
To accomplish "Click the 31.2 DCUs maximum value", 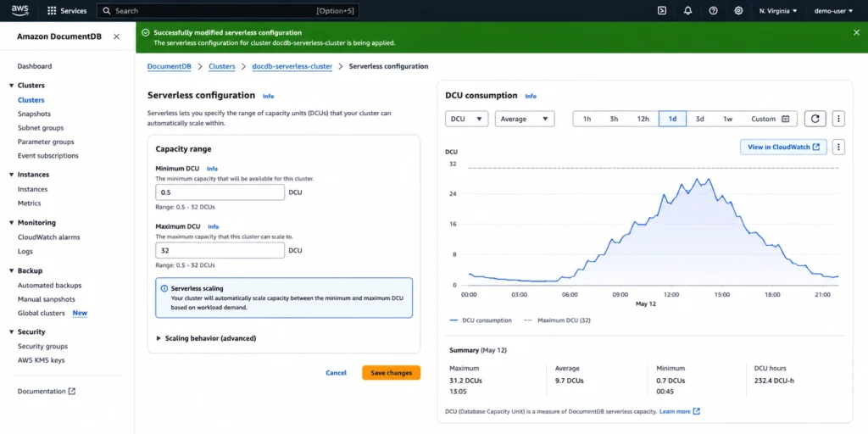I will pyautogui.click(x=465, y=381).
